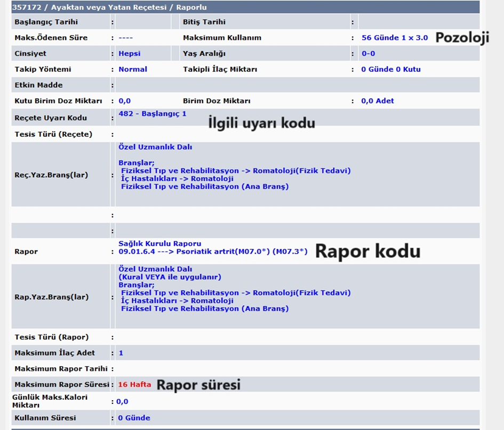This screenshot has height=430, width=504.
Task: Select the 'Günlük Maks.Kalori Miktarı' label
Action: pyautogui.click(x=50, y=401)
